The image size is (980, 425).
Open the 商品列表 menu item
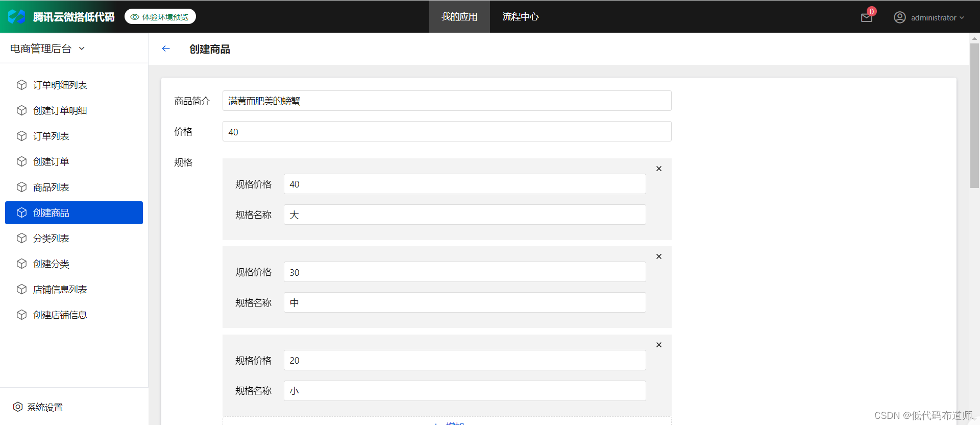pos(74,187)
